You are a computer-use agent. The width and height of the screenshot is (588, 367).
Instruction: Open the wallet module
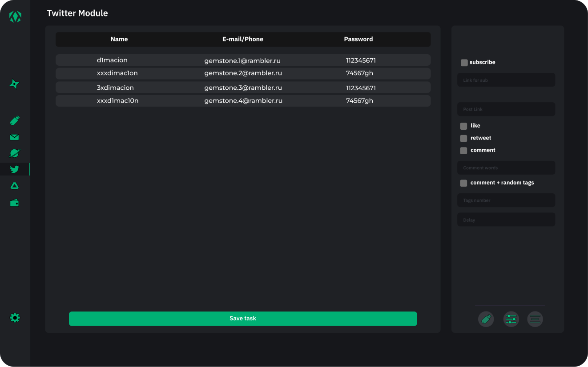15,203
